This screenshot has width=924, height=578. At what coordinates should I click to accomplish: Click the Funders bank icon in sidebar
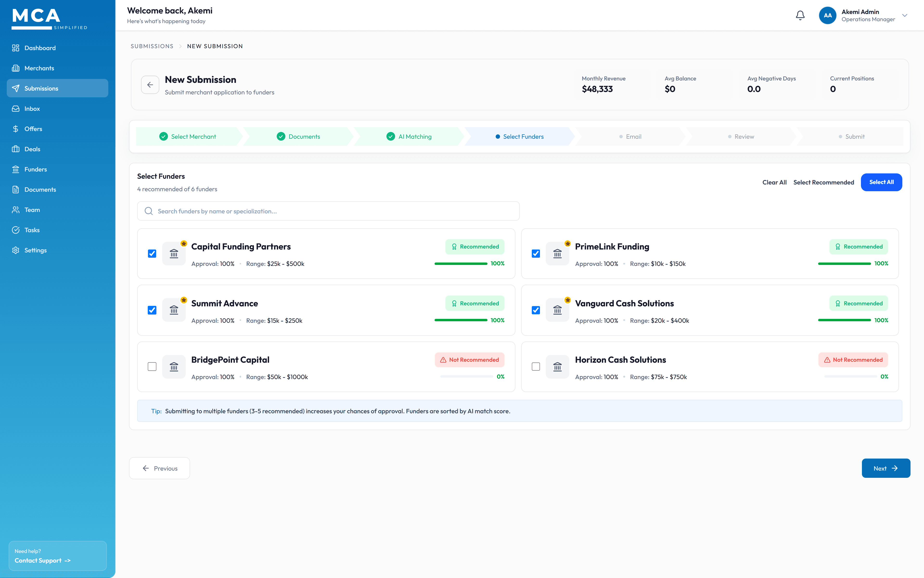[16, 169]
